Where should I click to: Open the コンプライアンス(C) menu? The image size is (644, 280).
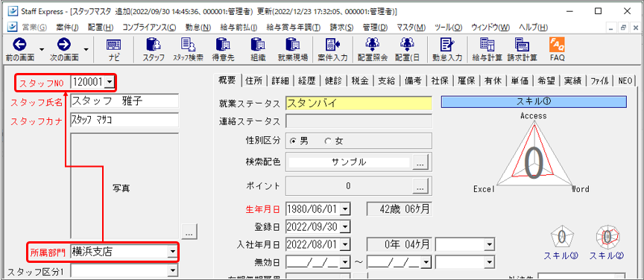tap(149, 27)
